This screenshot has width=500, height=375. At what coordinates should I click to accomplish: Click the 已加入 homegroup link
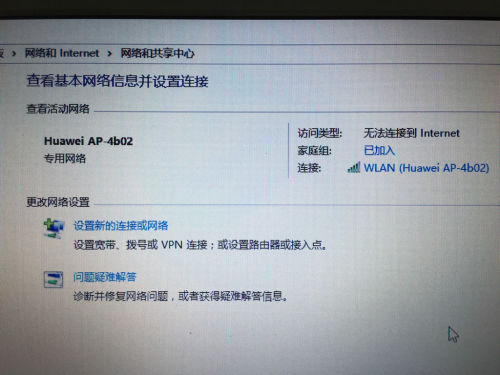coord(379,150)
